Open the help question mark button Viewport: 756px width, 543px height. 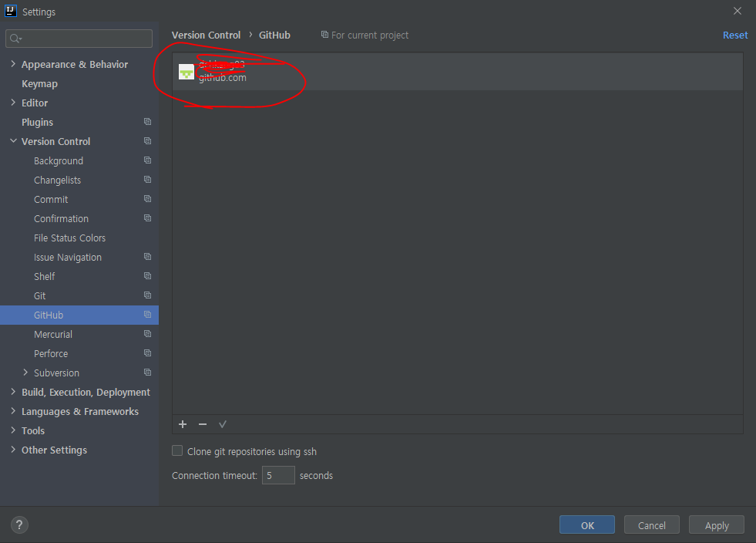point(19,524)
